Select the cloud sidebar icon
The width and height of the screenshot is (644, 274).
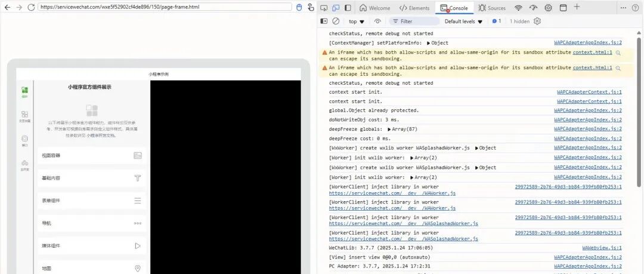pyautogui.click(x=25, y=165)
